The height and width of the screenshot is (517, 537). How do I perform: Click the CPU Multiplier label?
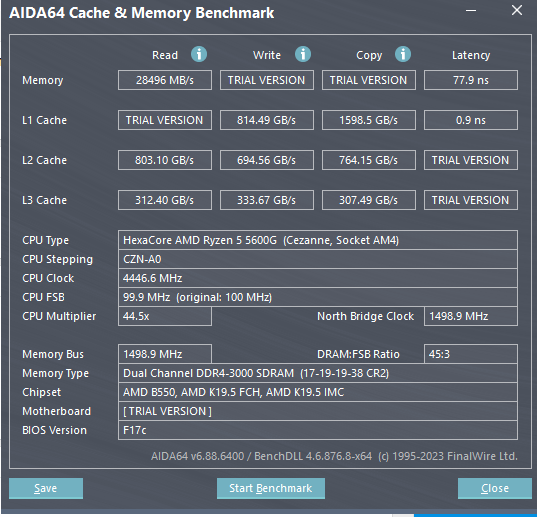coord(59,316)
